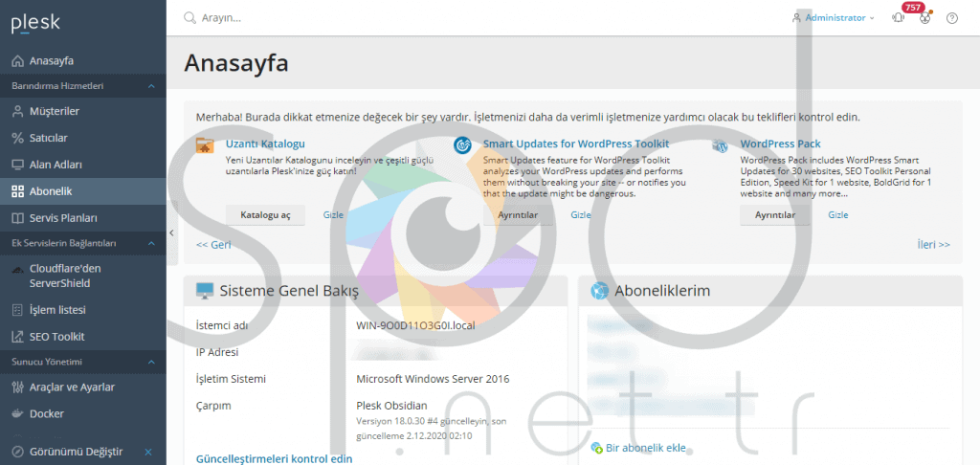
Task: Click Güncelleştirmeleri kontrol edin link
Action: (x=275, y=458)
